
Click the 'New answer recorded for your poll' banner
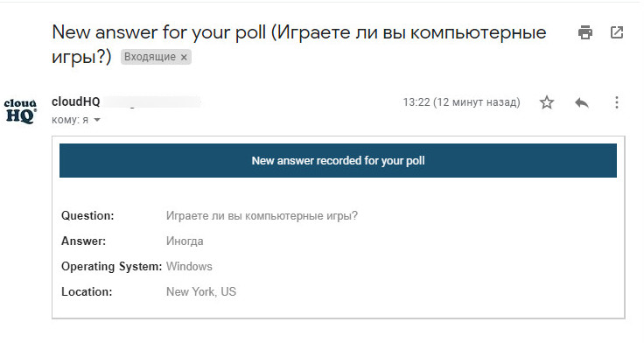(x=338, y=161)
